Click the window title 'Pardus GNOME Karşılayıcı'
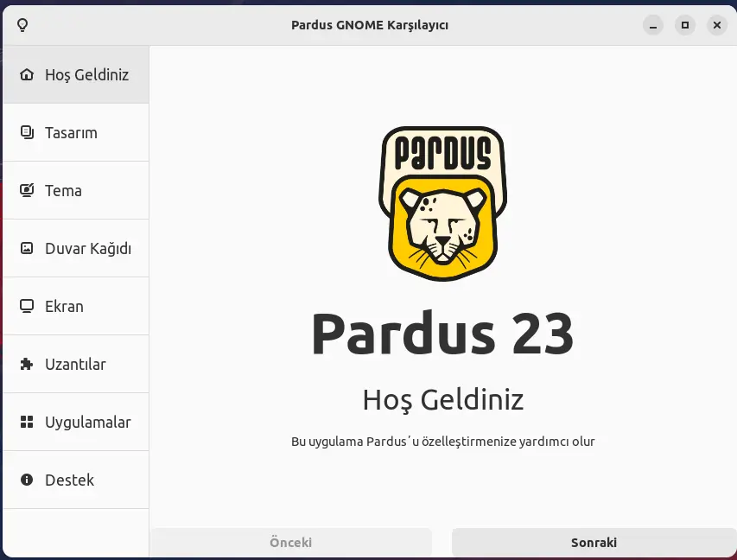 point(370,25)
